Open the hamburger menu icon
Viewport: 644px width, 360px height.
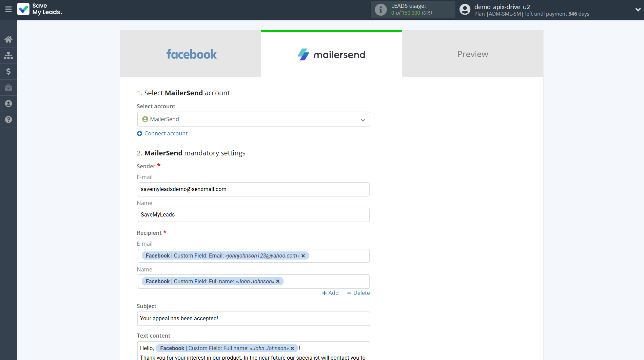click(8, 10)
